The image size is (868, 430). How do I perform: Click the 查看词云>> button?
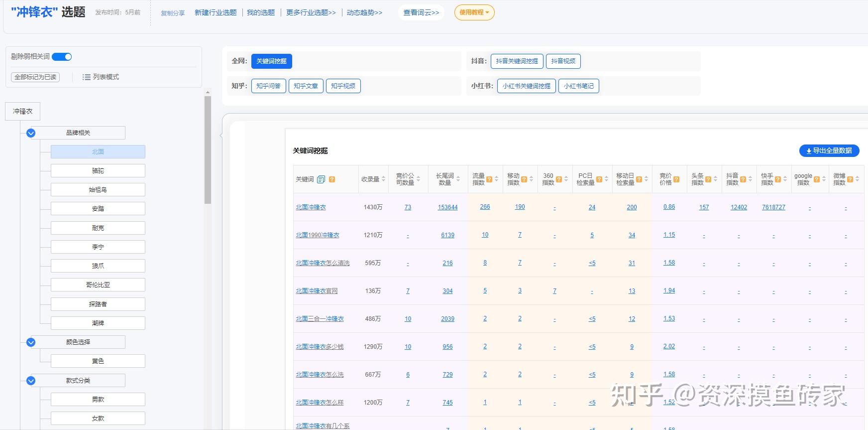pyautogui.click(x=422, y=12)
